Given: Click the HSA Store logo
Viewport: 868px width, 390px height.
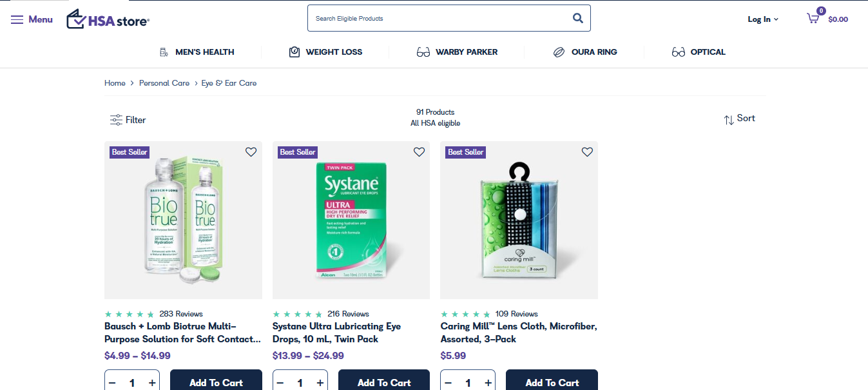Looking at the screenshot, I should (x=108, y=19).
